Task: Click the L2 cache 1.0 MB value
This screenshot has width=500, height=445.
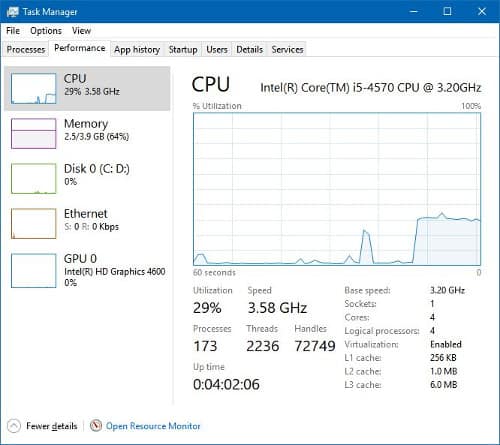Action: (x=443, y=371)
